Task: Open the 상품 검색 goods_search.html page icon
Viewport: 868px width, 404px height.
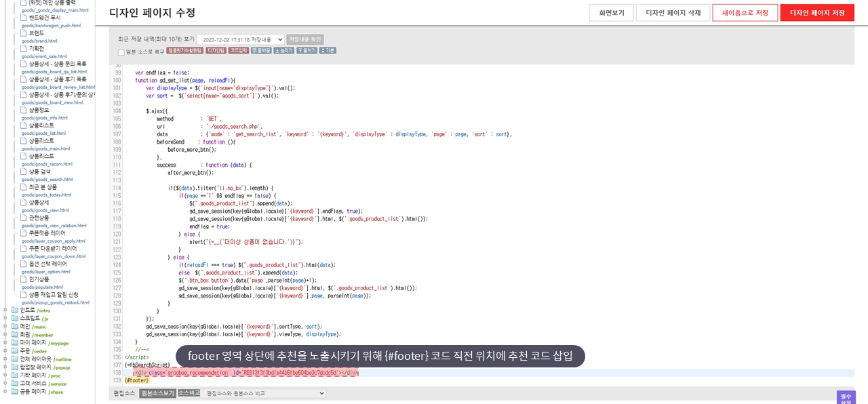Action: click(24, 171)
